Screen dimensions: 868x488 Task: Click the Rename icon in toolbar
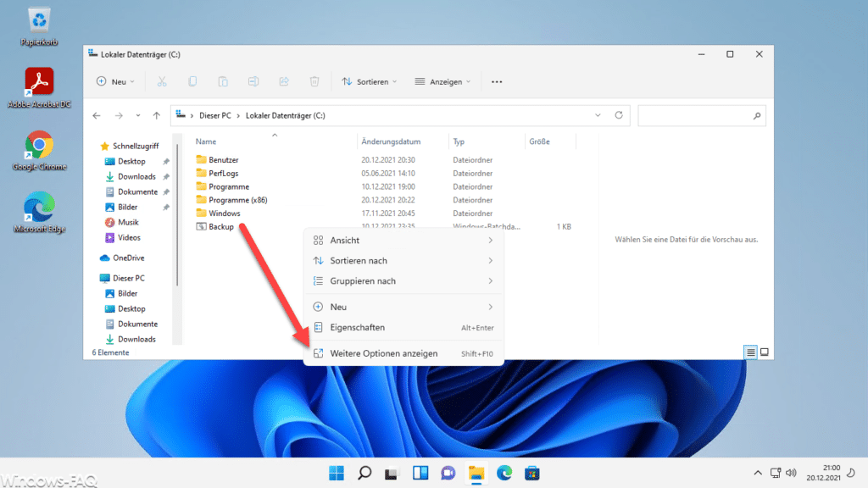[253, 82]
